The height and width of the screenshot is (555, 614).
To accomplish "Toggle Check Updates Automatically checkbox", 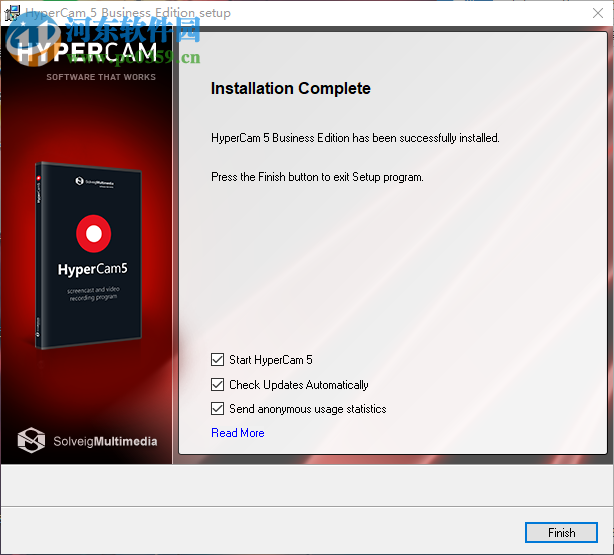I will pyautogui.click(x=217, y=384).
